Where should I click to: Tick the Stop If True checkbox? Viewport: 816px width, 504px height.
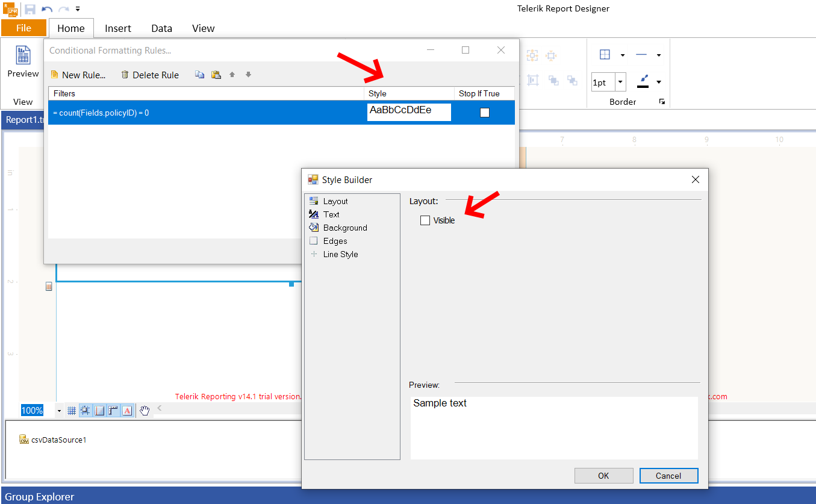(485, 113)
